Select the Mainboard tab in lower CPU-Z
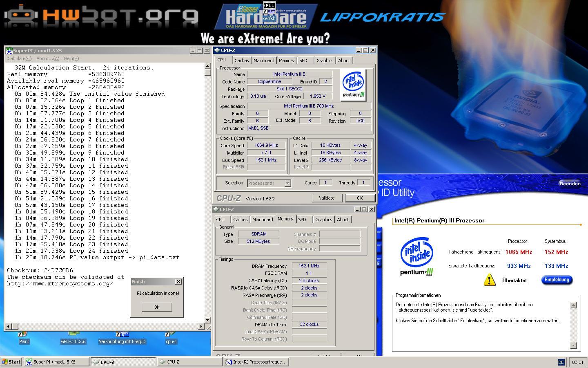 pyautogui.click(x=263, y=220)
